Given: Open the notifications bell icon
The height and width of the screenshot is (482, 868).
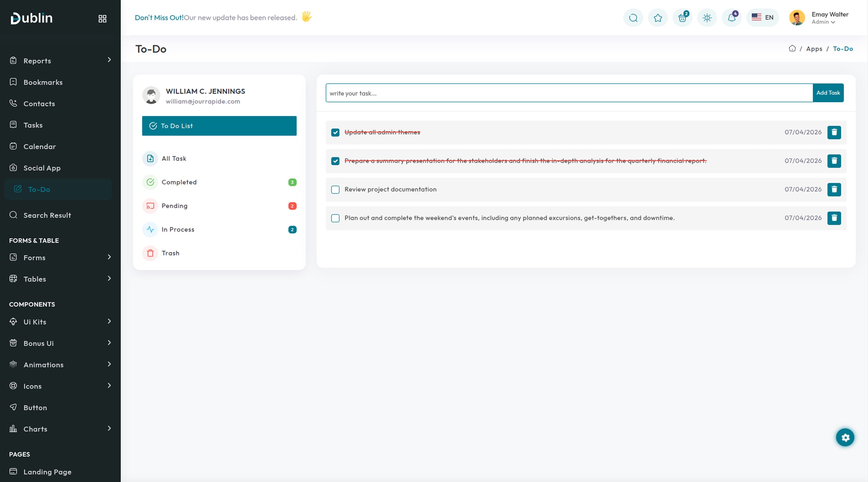Looking at the screenshot, I should 732,18.
